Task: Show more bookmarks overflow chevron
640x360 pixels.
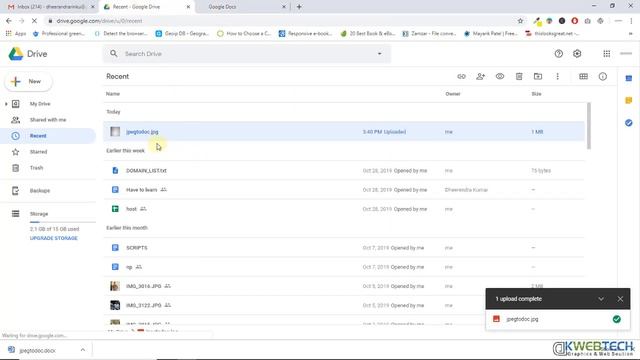Action: coord(630,33)
